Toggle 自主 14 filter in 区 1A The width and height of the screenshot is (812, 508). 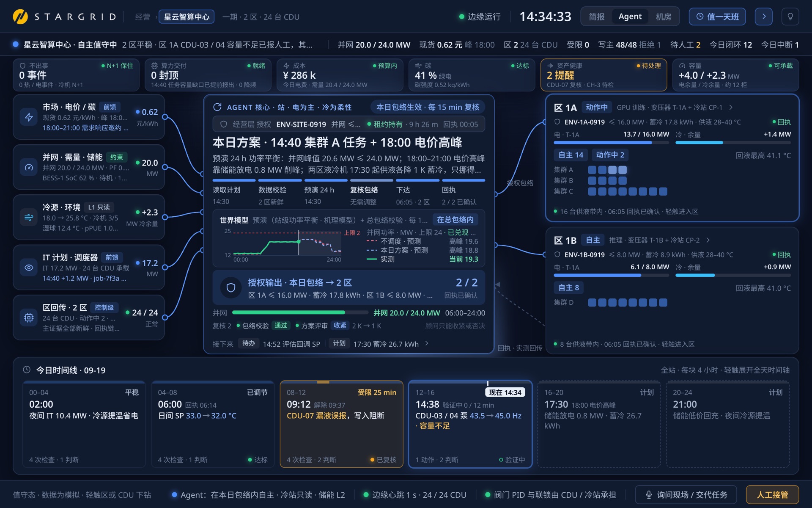point(571,155)
